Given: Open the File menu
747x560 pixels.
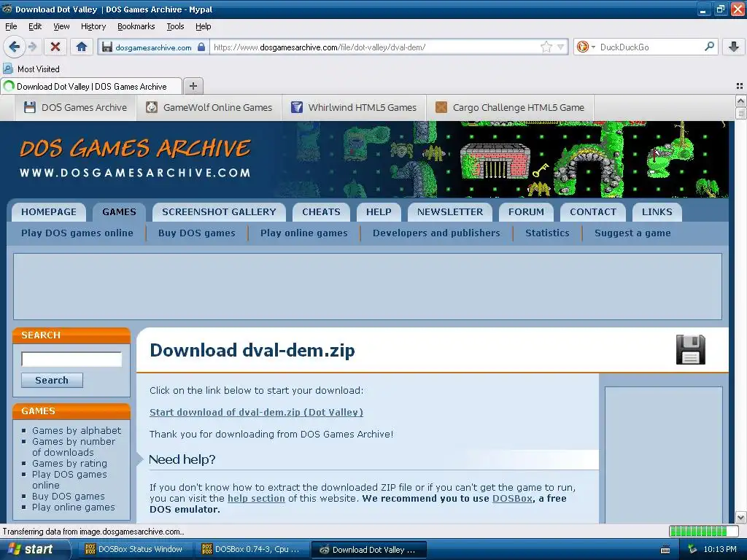Looking at the screenshot, I should [x=11, y=27].
